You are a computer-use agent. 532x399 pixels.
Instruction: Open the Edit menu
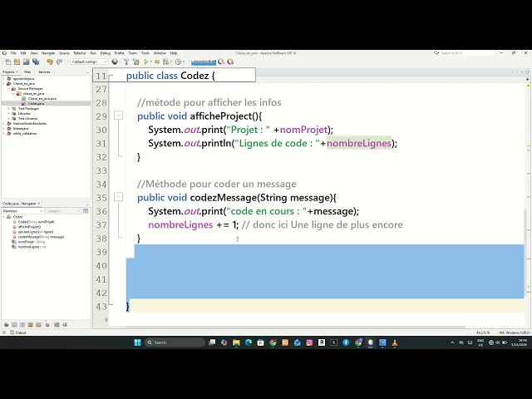(x=23, y=53)
